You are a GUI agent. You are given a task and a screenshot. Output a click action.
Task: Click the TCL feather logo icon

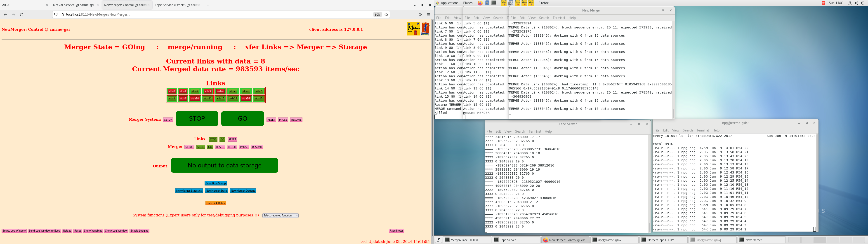(425, 29)
